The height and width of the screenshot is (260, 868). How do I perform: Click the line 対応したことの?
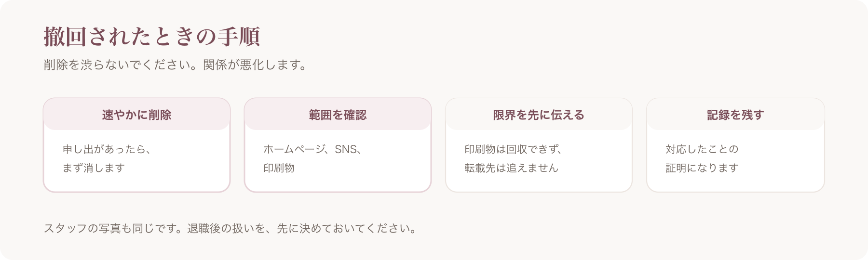tap(702, 149)
